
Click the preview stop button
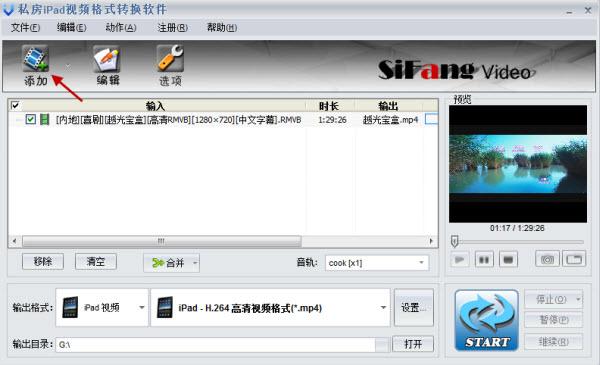coord(508,260)
